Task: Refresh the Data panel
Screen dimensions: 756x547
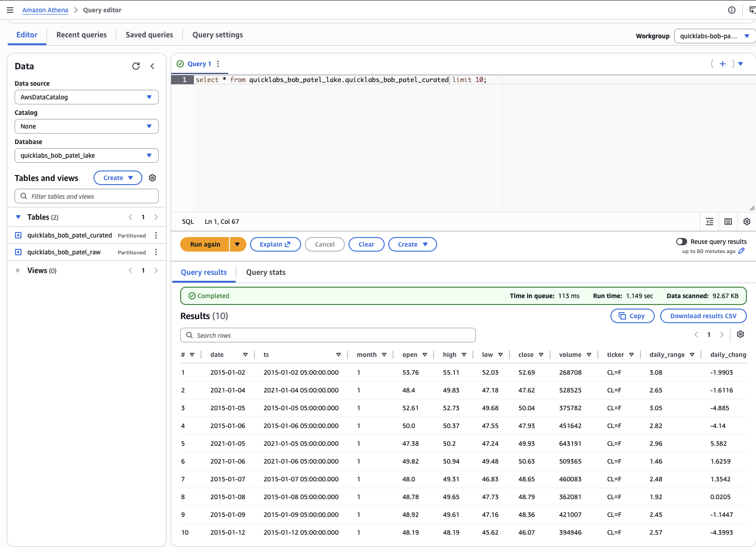Action: 136,66
